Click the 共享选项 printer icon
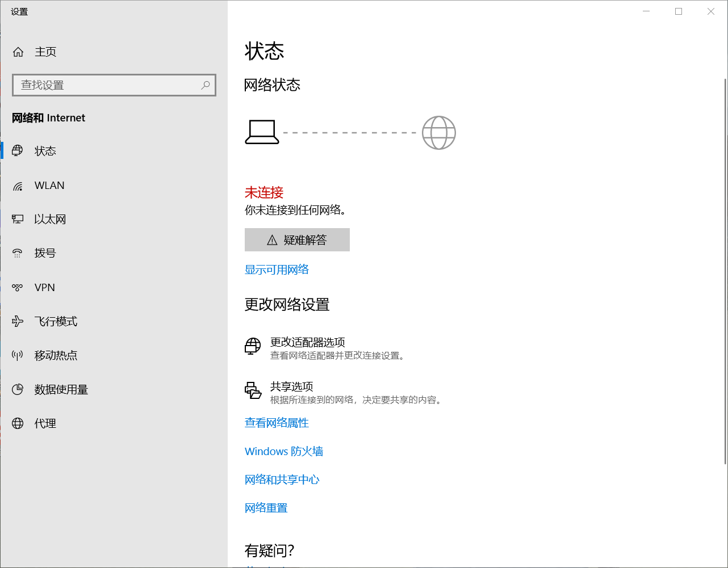Screen dimensions: 728x568 coord(253,390)
